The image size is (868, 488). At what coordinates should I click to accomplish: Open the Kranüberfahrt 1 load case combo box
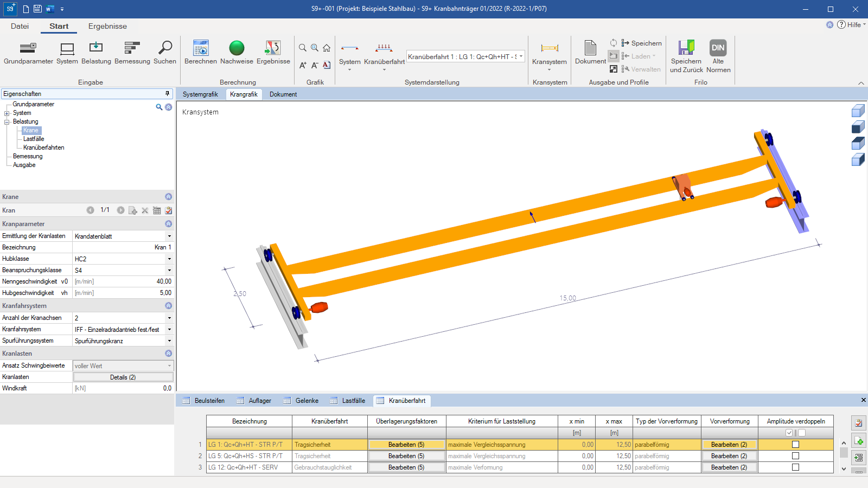[x=465, y=56]
